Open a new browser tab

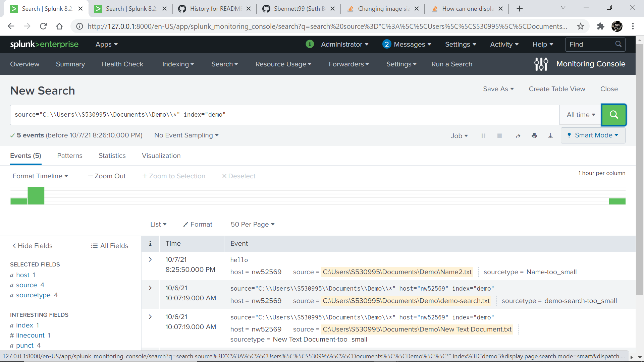(x=520, y=9)
